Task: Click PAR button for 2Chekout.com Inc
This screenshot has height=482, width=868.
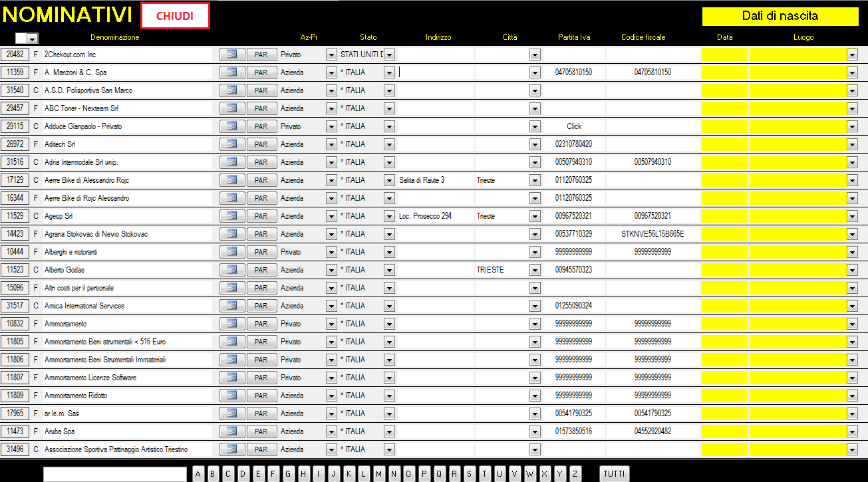Action: click(x=261, y=55)
